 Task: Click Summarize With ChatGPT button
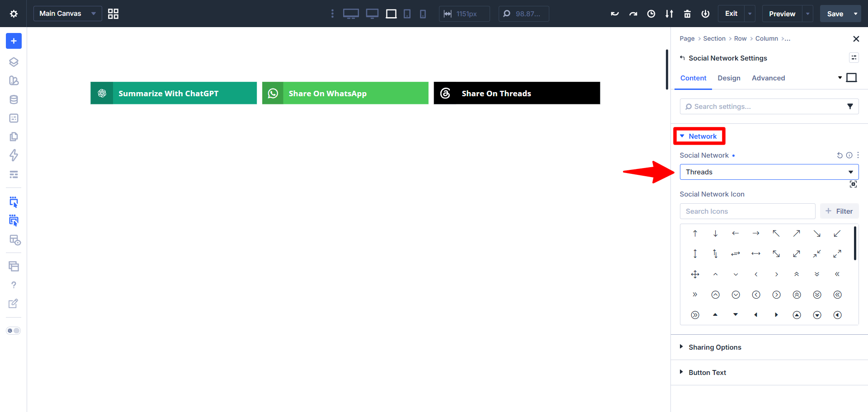(x=174, y=93)
